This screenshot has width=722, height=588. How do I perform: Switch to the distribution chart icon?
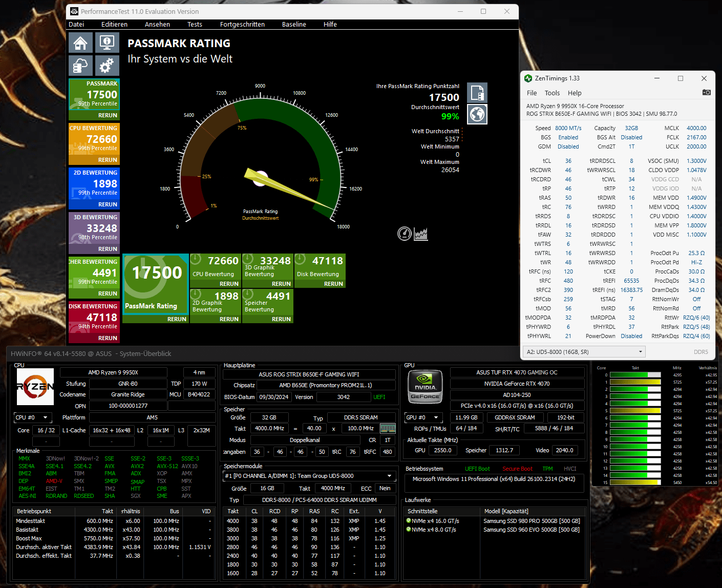point(421,234)
